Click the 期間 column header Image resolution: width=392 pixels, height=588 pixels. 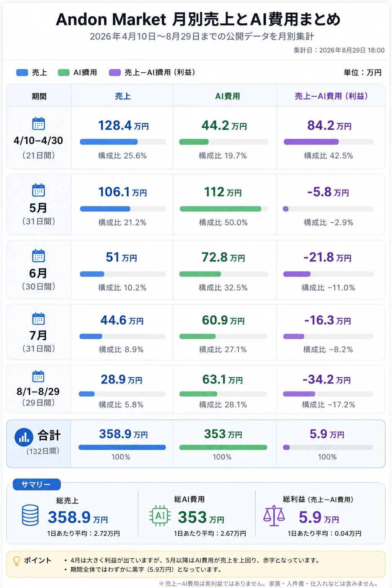pos(39,96)
